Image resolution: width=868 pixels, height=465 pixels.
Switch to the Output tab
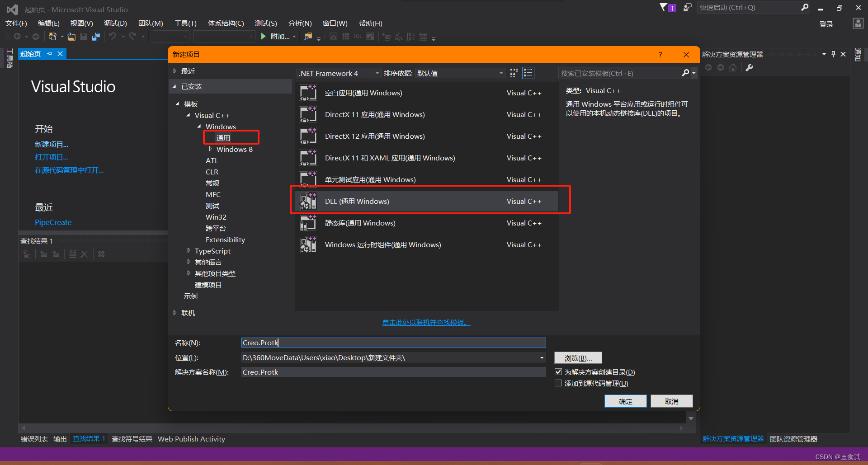[x=60, y=439]
